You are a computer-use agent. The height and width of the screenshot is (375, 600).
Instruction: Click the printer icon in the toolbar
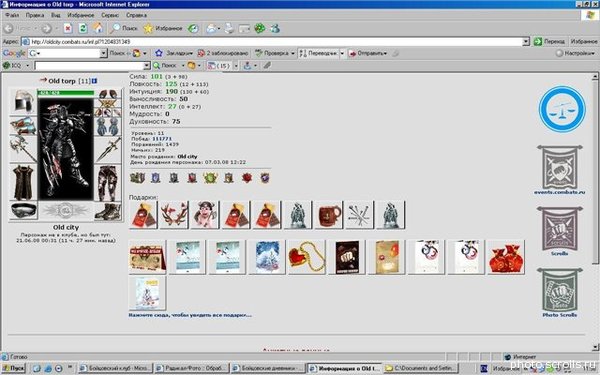(x=229, y=28)
